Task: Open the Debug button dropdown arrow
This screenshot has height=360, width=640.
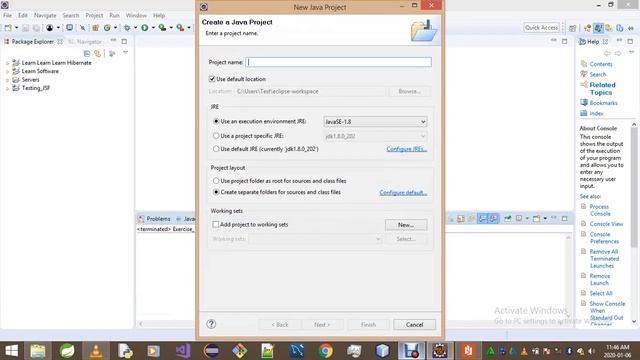Action: click(135, 28)
